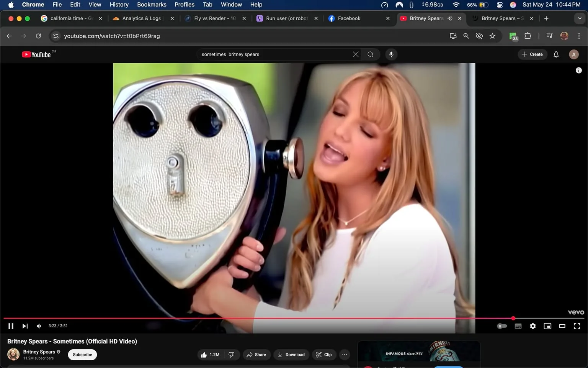Start a voice search on YouTube
588x368 pixels.
(x=391, y=54)
